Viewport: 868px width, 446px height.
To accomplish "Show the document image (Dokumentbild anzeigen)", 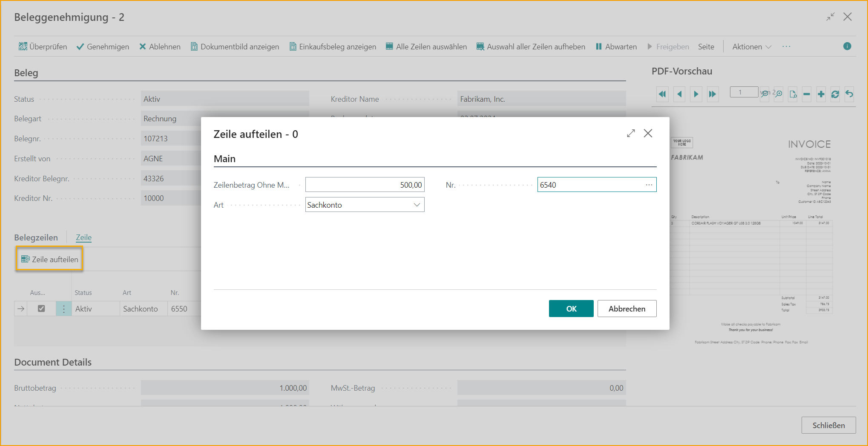I will pos(235,46).
